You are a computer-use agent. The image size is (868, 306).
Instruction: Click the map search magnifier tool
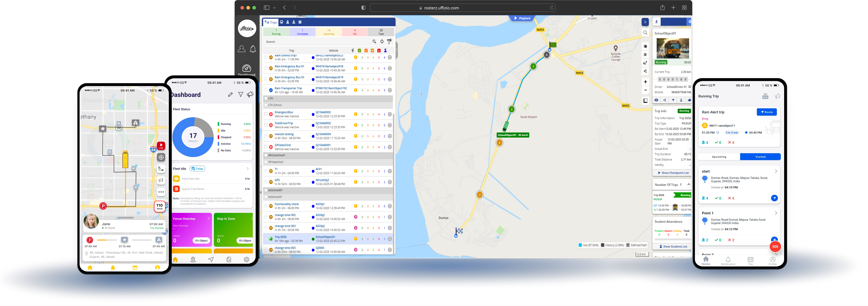click(x=645, y=33)
